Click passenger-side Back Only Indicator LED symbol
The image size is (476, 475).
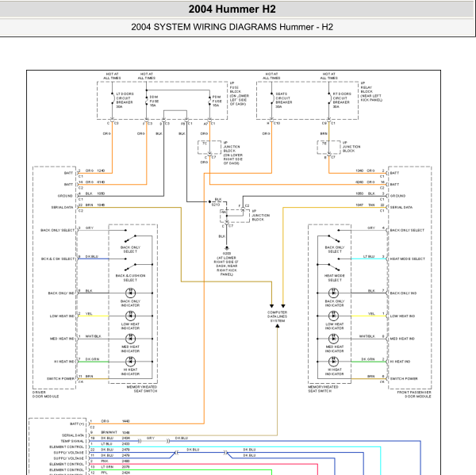pos(334,293)
